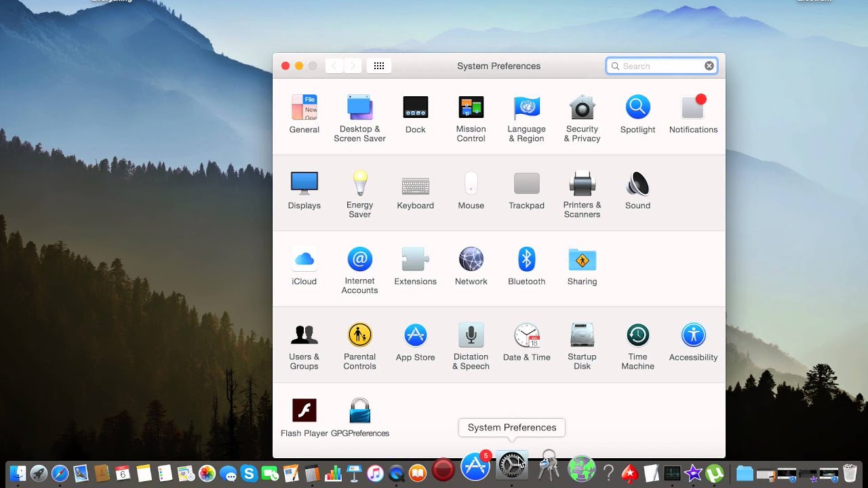The image size is (868, 488).
Task: Click the back navigation arrow
Action: tap(334, 66)
